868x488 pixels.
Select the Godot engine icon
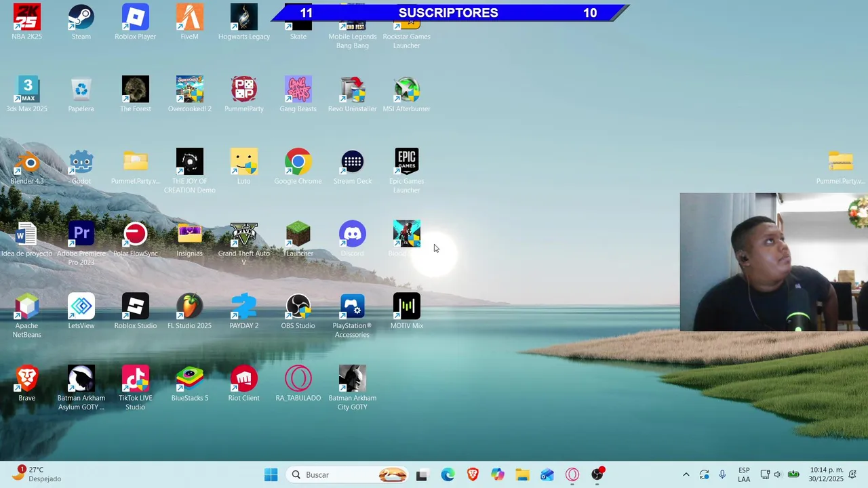[x=81, y=163]
